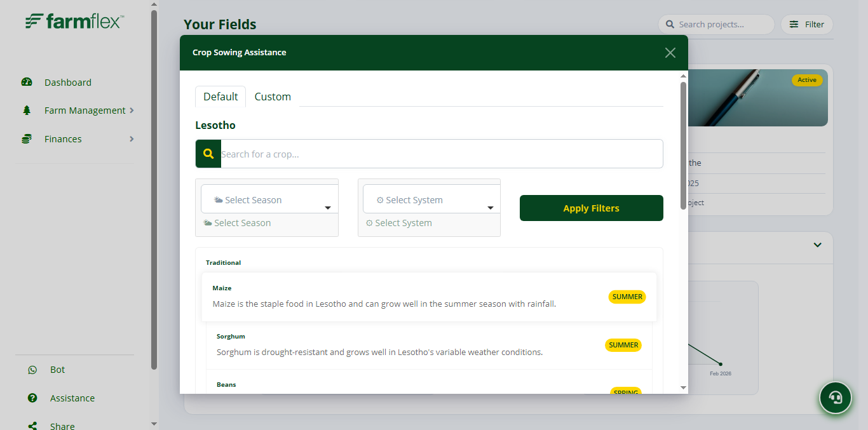
Task: Switch to the Default tab
Action: click(x=220, y=97)
